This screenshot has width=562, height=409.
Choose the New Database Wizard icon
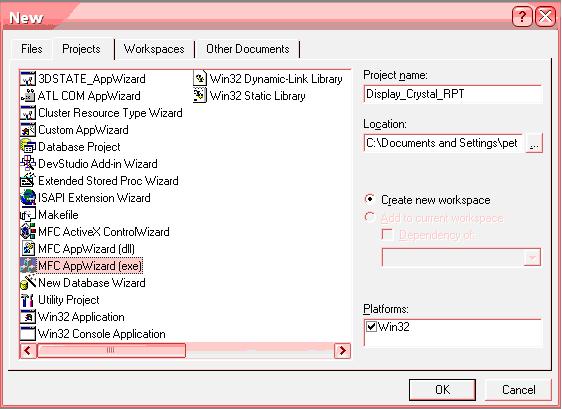[28, 282]
